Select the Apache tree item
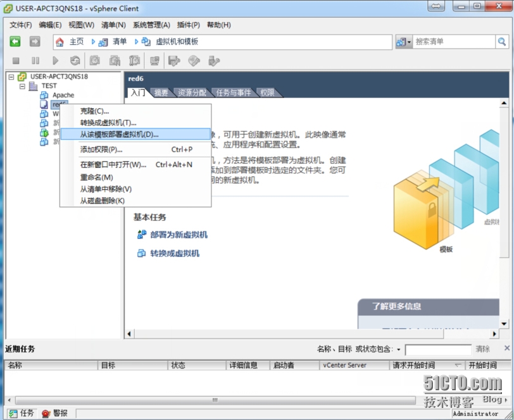The height and width of the screenshot is (420, 514). [x=63, y=95]
